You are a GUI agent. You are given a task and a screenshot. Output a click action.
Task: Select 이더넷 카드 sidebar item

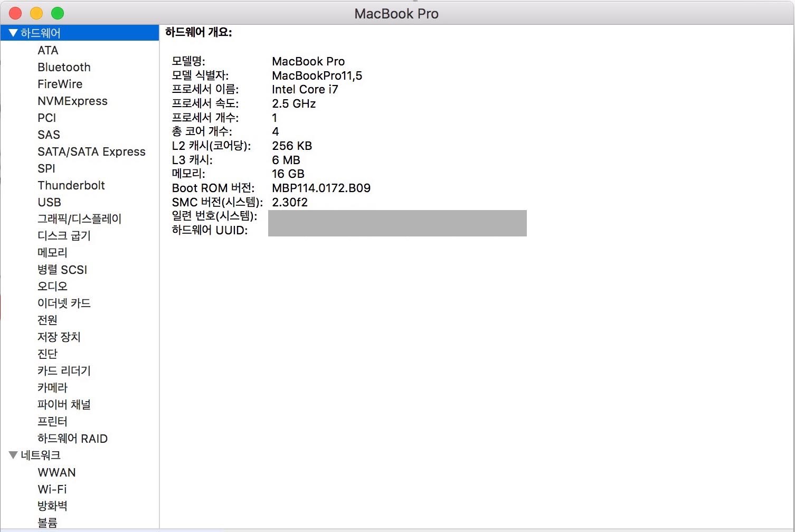point(64,303)
